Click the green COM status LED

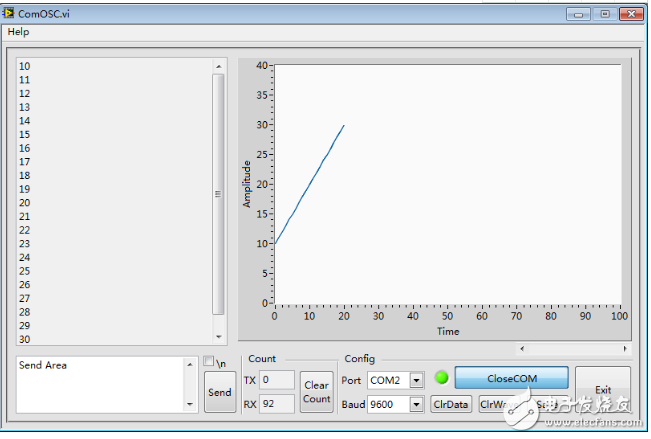[441, 378]
